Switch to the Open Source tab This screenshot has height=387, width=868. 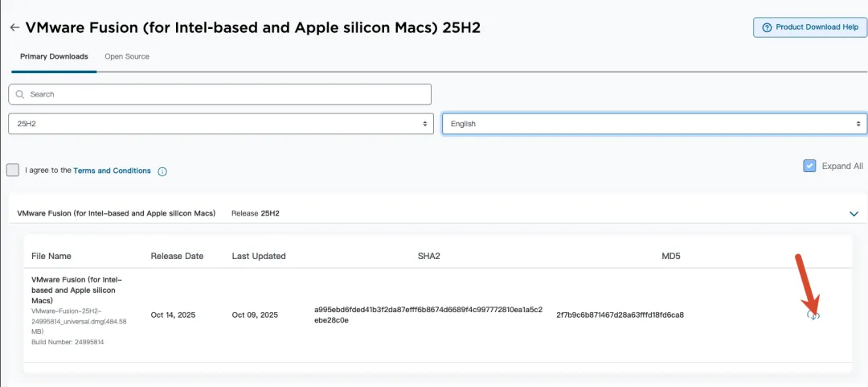pos(127,56)
